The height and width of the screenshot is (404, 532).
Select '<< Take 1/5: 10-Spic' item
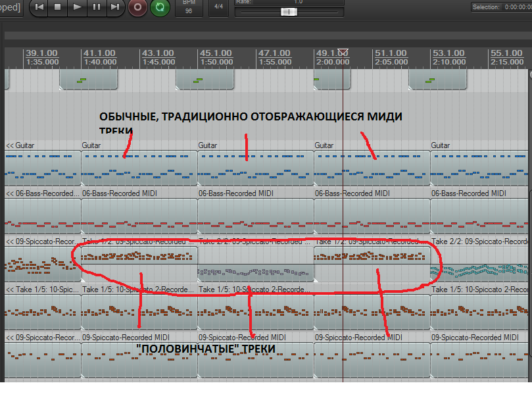click(x=43, y=312)
